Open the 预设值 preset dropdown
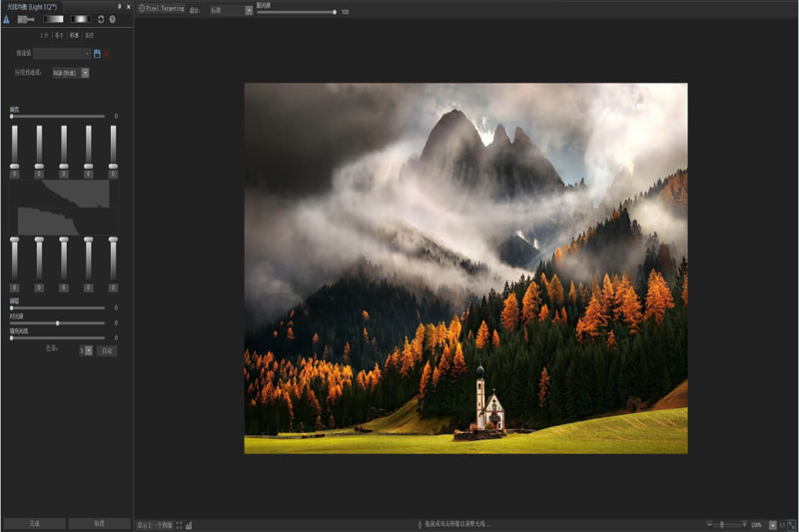The height and width of the screenshot is (532, 799). [62, 54]
